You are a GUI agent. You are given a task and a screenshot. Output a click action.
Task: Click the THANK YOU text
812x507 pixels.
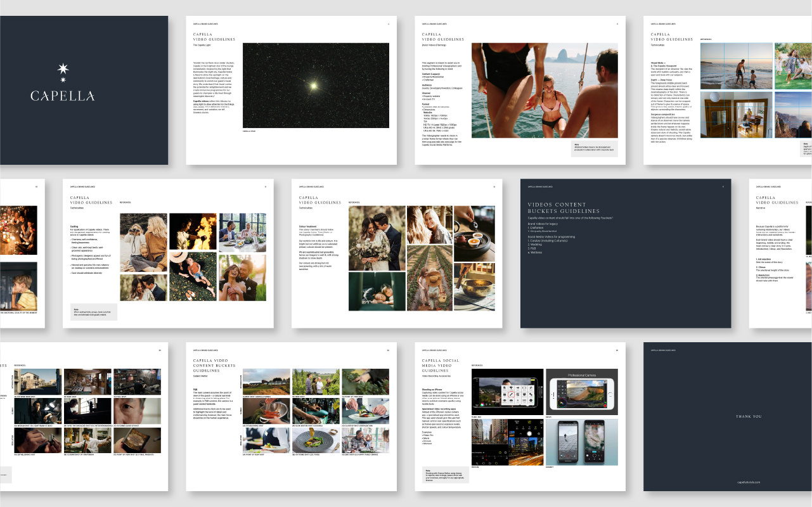(x=749, y=416)
